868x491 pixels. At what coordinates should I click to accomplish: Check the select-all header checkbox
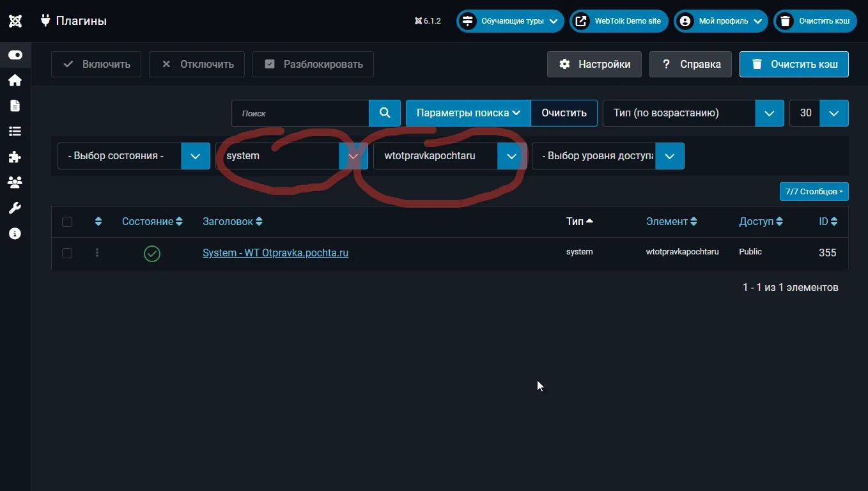point(67,222)
